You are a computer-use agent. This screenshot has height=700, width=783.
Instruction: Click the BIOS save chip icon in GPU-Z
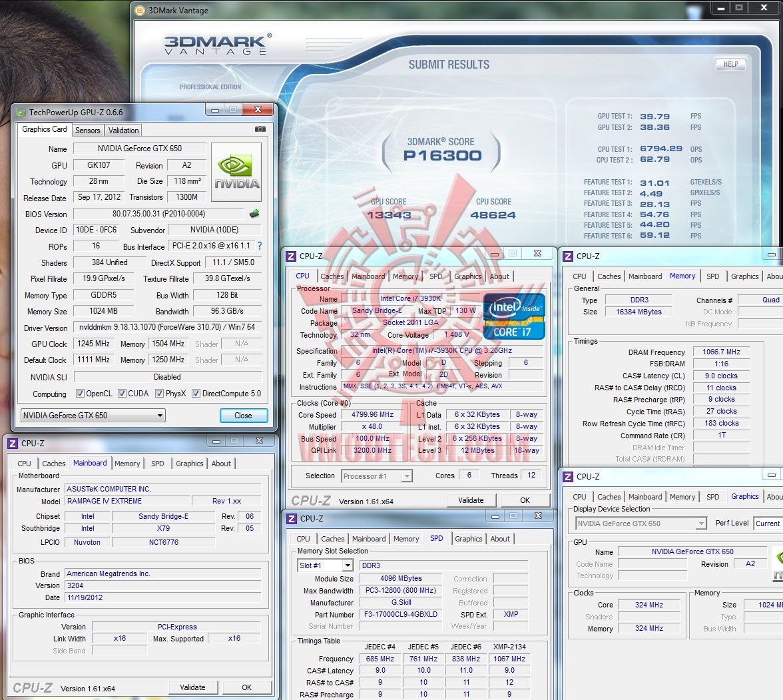[254, 214]
